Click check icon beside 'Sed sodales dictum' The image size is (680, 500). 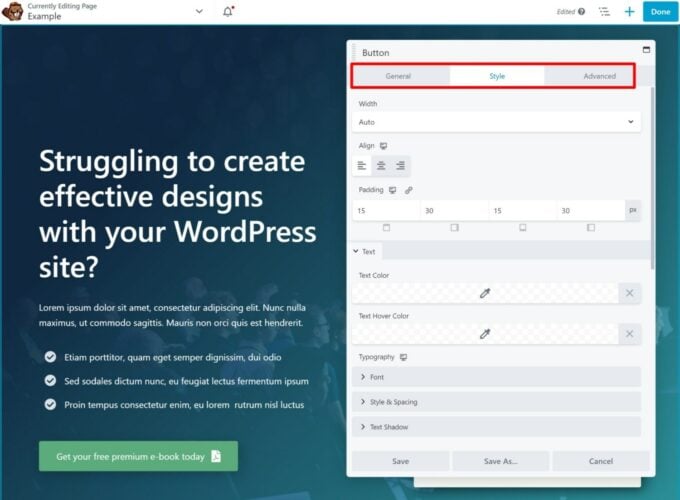[50, 381]
